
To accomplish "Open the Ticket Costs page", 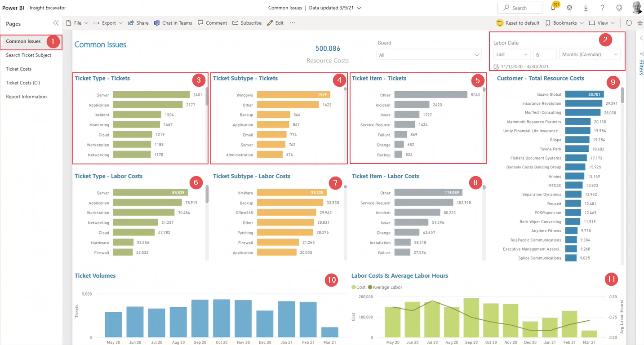I will click(19, 69).
